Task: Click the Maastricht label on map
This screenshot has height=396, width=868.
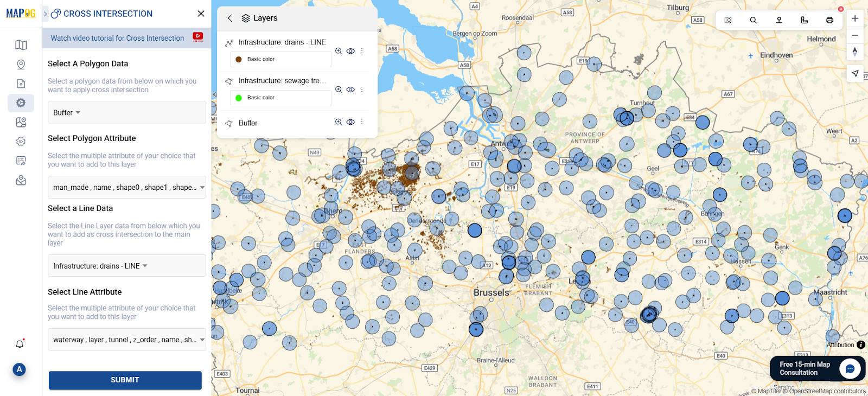Action: click(830, 292)
